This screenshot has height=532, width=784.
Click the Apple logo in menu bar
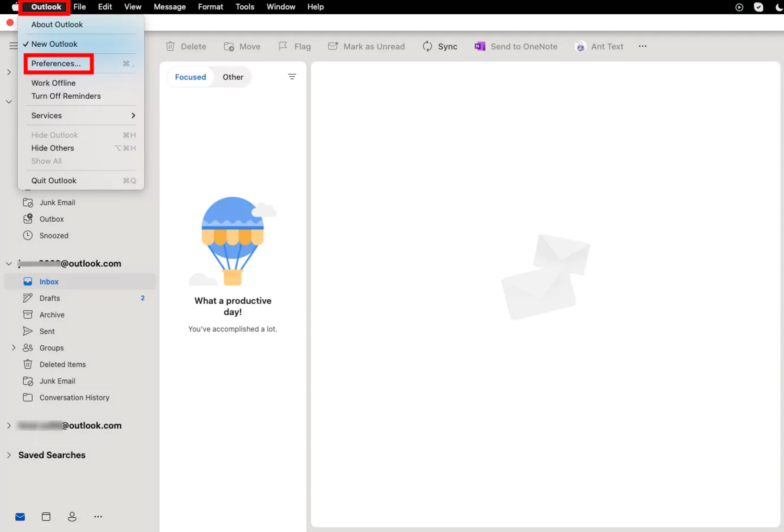point(15,7)
